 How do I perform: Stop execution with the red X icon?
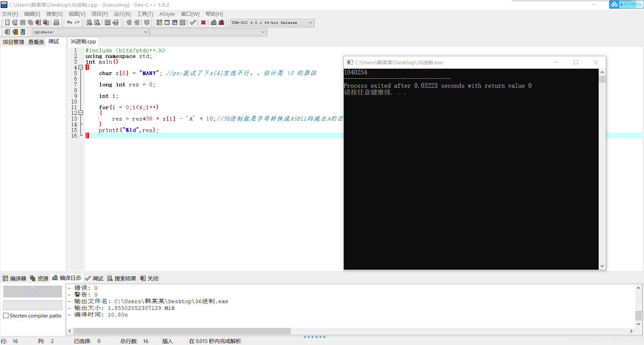click(x=203, y=22)
